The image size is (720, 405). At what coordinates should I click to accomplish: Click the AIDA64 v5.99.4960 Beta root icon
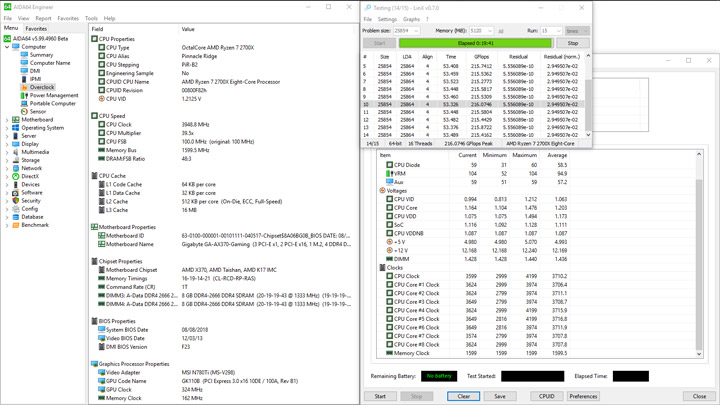pyautogui.click(x=7, y=39)
